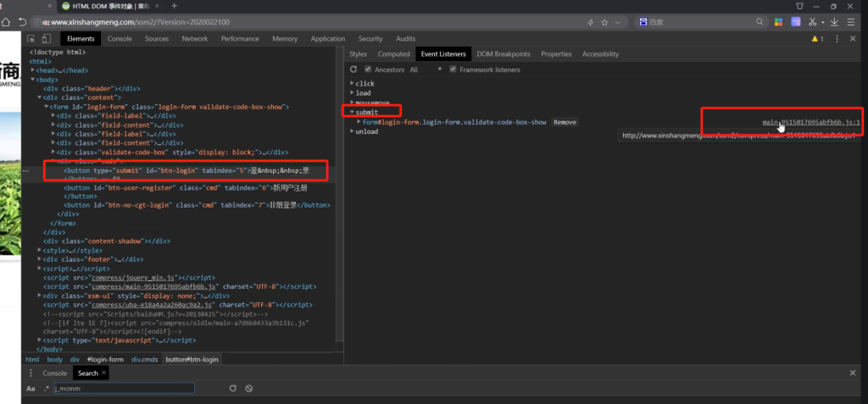Toggle regular expression search option
Screen dimensions: 868x404
[x=47, y=389]
